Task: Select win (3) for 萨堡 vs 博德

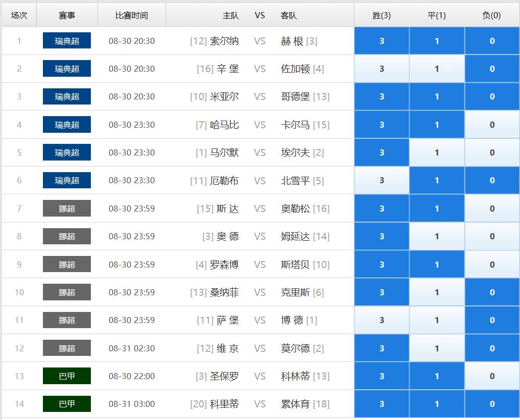Action: (381, 320)
